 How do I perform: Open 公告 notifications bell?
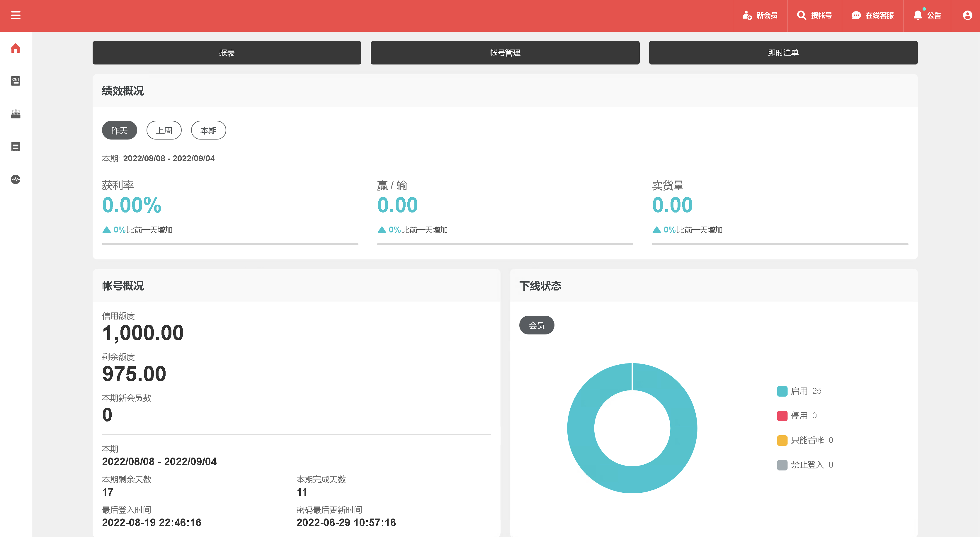click(x=927, y=15)
